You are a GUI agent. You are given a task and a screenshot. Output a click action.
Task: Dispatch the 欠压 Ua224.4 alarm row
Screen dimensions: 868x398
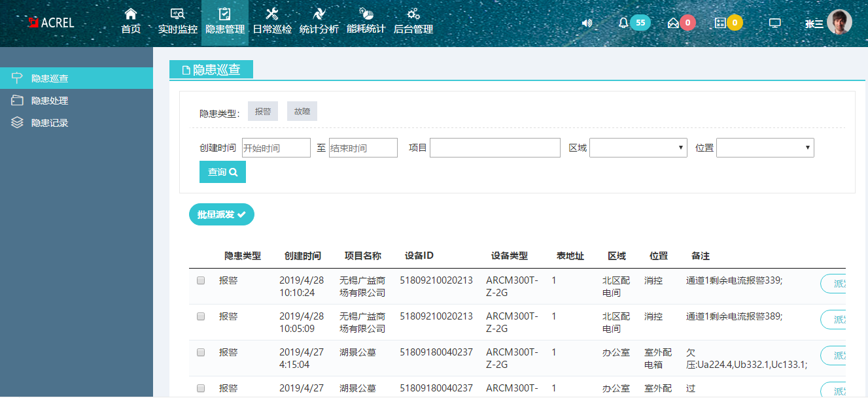[x=833, y=356]
